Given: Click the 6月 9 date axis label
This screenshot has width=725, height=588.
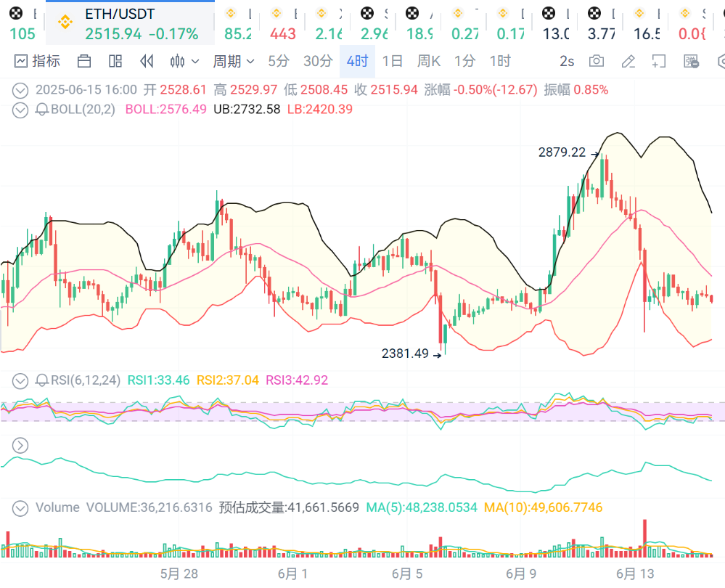Looking at the screenshot, I should pos(521,574).
